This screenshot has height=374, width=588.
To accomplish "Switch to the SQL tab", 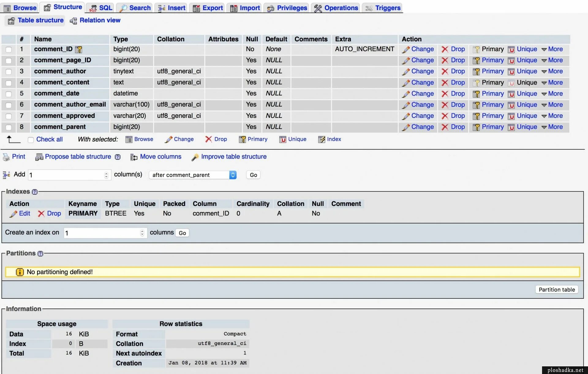I will [101, 8].
